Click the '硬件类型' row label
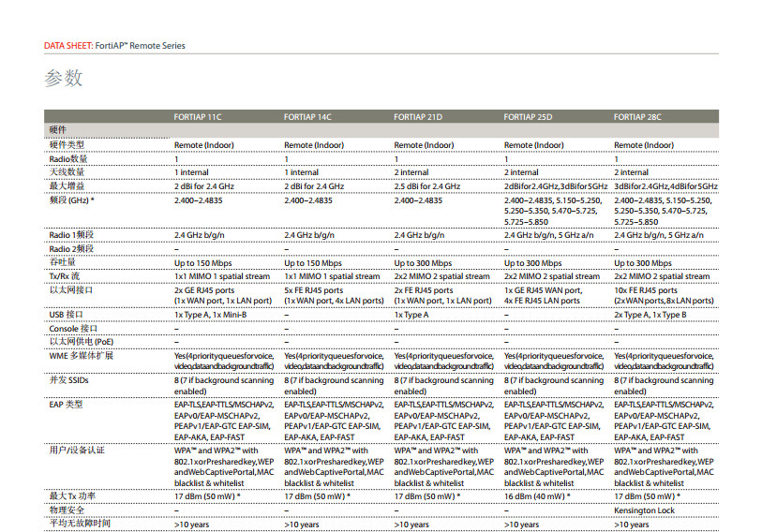The image size is (762, 532). click(x=67, y=145)
